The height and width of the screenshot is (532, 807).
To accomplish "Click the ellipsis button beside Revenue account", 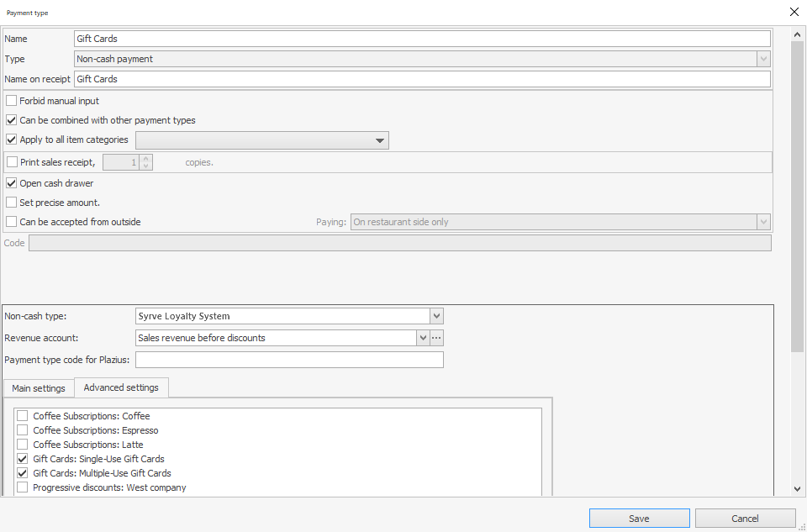I will (436, 338).
